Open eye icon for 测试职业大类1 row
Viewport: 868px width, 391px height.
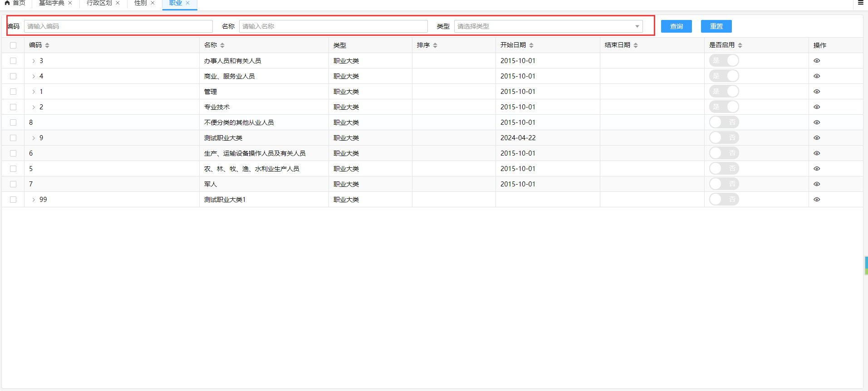pos(816,200)
